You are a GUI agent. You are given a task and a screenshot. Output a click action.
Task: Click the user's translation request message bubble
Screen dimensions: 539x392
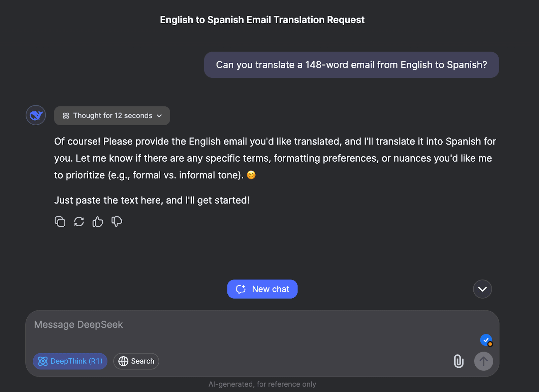point(351,65)
